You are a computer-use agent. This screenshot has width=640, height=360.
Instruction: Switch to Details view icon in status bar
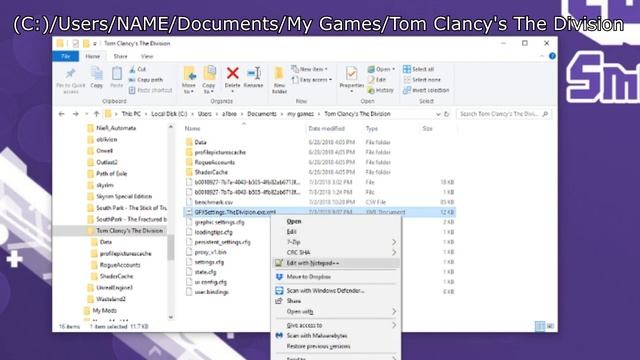[540, 326]
